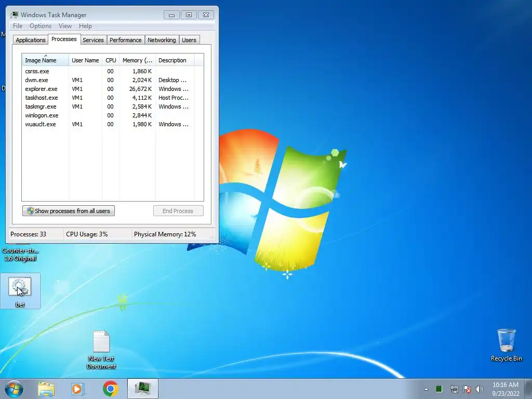The image size is (532, 399).
Task: Sort by Memory column header
Action: coord(137,60)
